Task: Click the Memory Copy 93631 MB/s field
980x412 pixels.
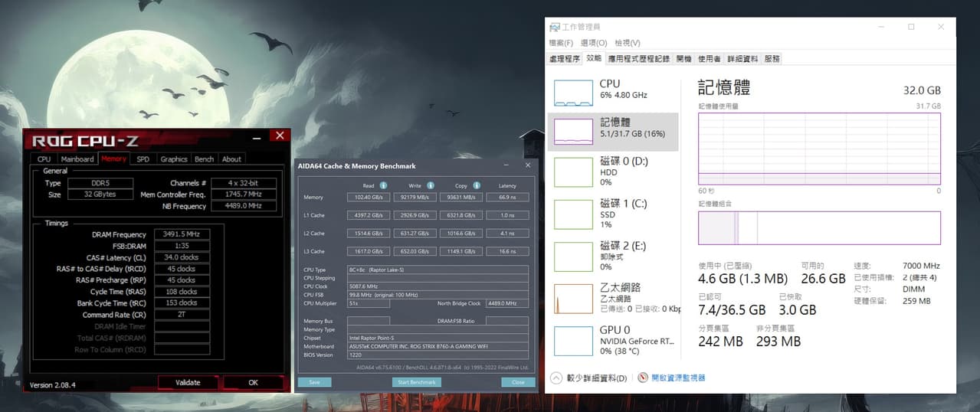Action: [x=461, y=197]
